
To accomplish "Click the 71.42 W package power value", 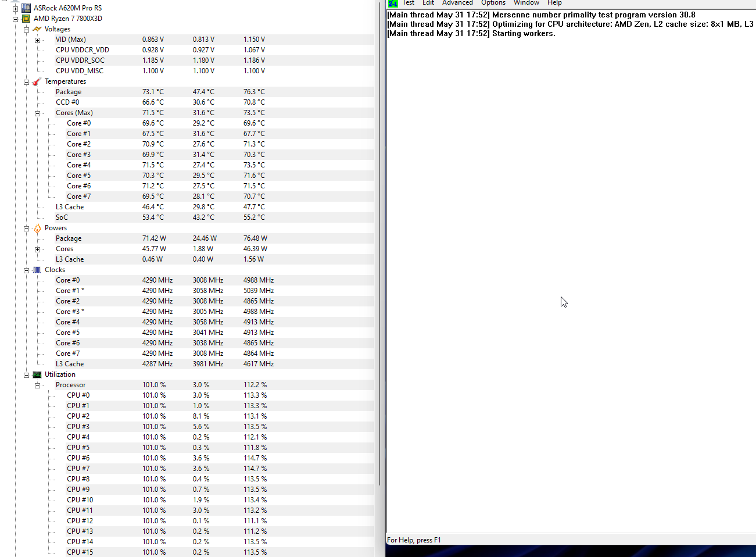I will 154,238.
